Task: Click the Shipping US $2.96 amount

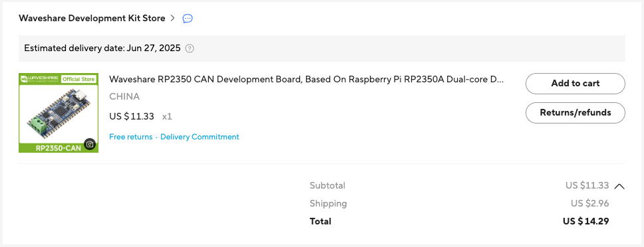Action: (x=590, y=203)
